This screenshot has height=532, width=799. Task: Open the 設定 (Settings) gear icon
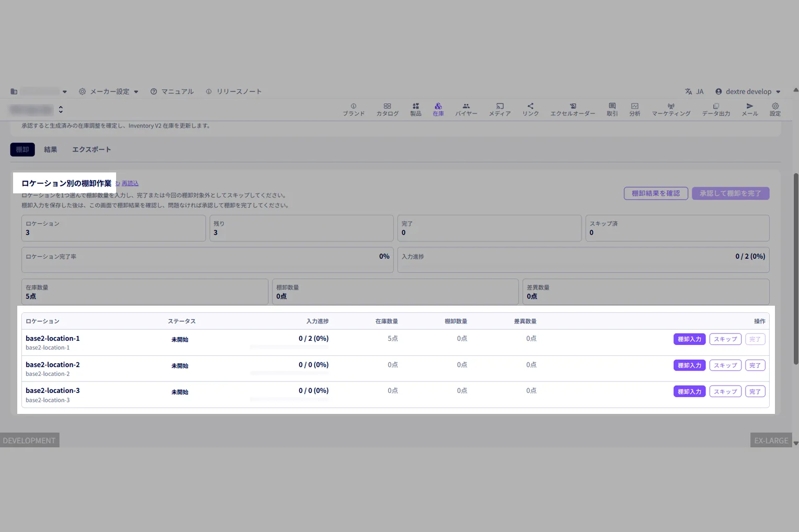[x=775, y=109]
